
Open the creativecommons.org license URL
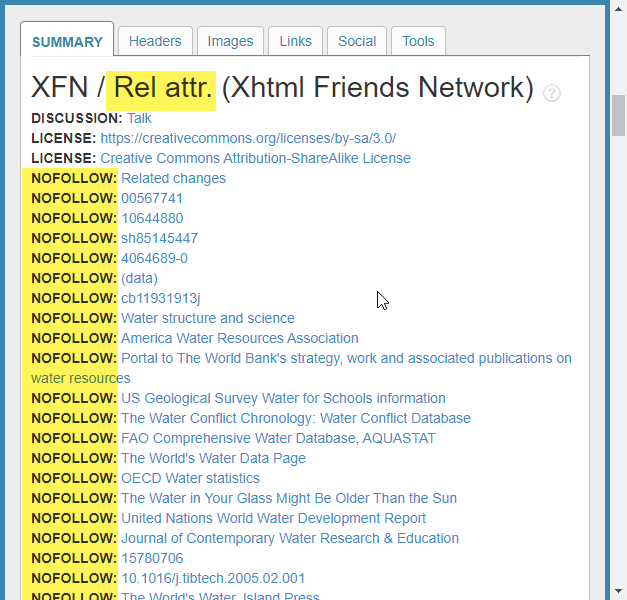pyautogui.click(x=248, y=138)
